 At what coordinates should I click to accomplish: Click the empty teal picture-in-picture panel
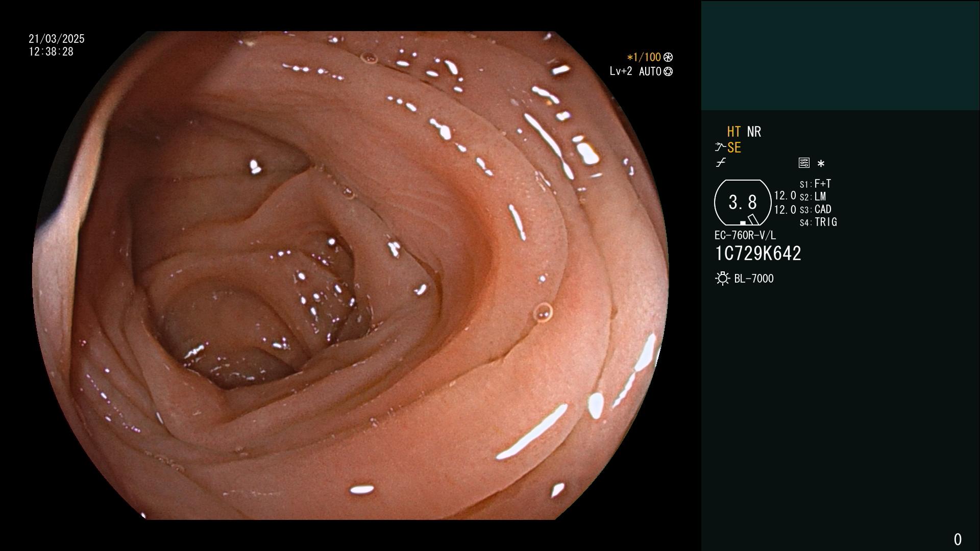(x=840, y=55)
